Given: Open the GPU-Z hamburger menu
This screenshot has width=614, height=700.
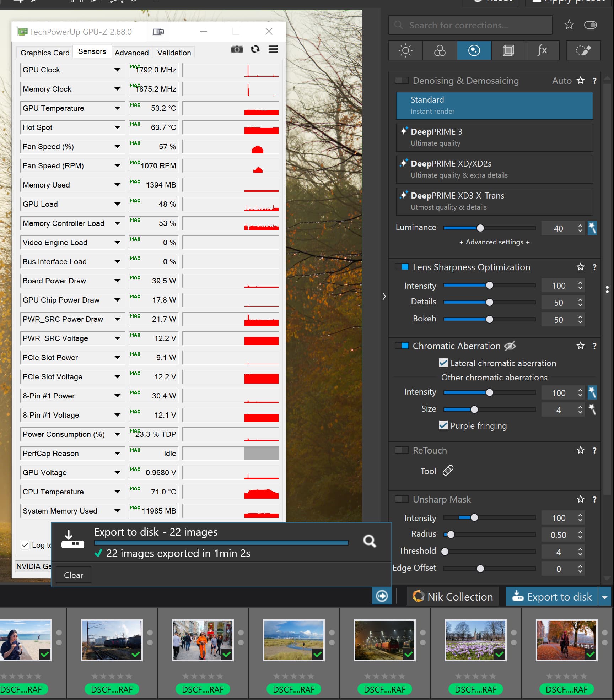Looking at the screenshot, I should tap(273, 49).
